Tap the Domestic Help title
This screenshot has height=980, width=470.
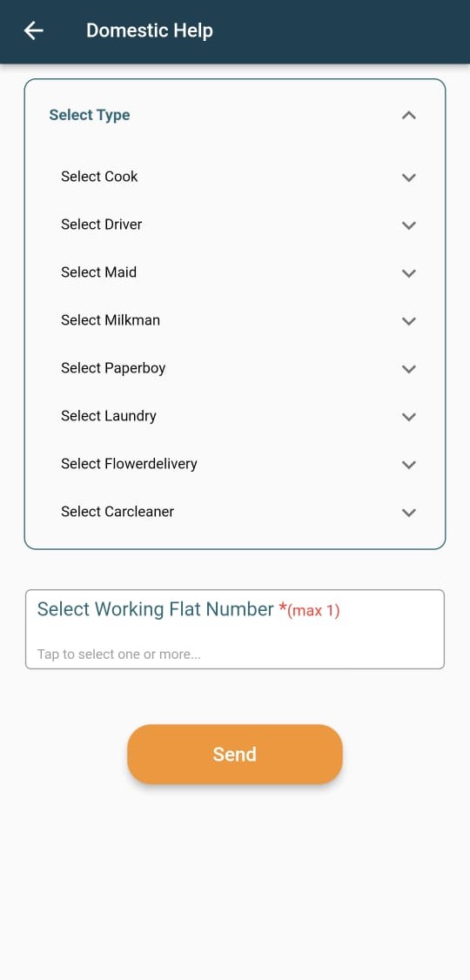coord(150,30)
